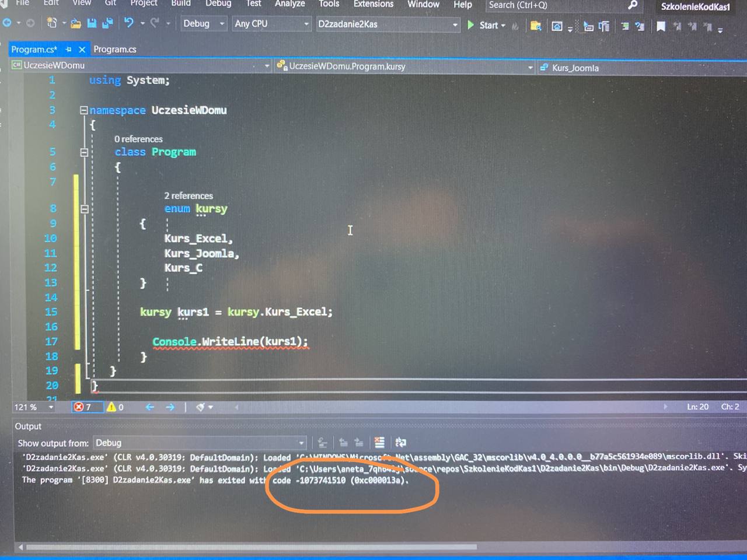Click the yellow warnings count indicator

pyautogui.click(x=115, y=407)
